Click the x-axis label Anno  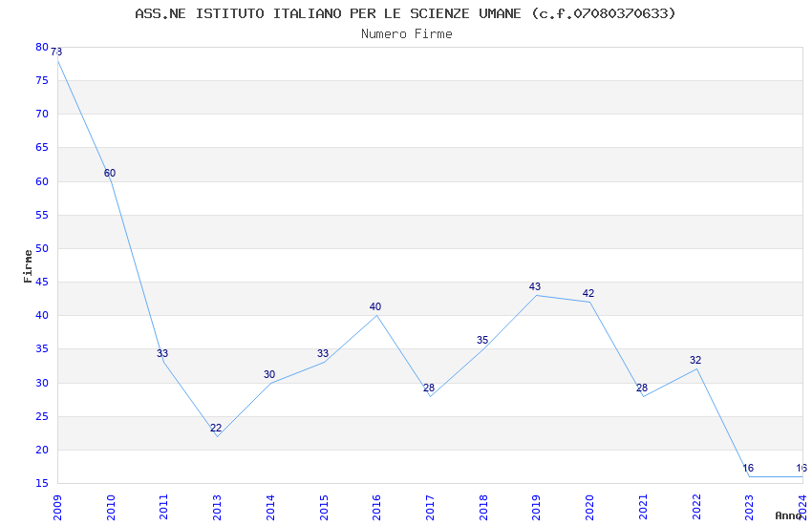(x=788, y=515)
